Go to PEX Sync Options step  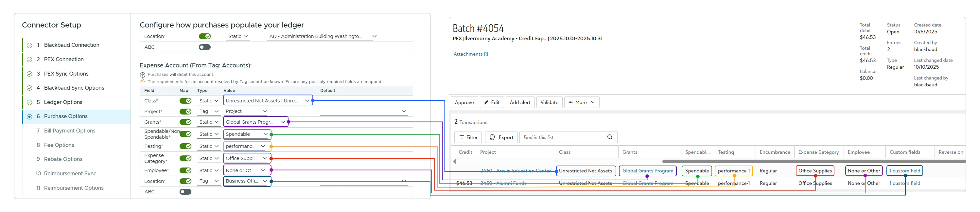66,74
